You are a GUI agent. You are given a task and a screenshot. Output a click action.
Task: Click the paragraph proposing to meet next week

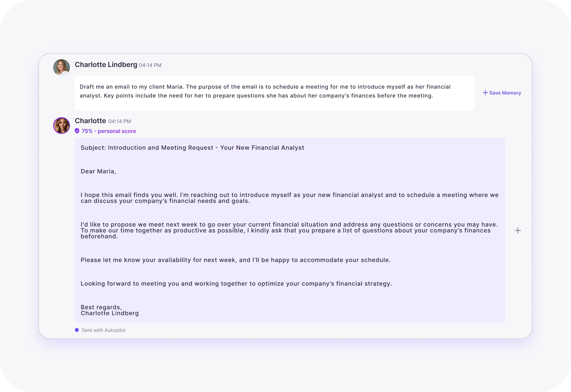289,230
